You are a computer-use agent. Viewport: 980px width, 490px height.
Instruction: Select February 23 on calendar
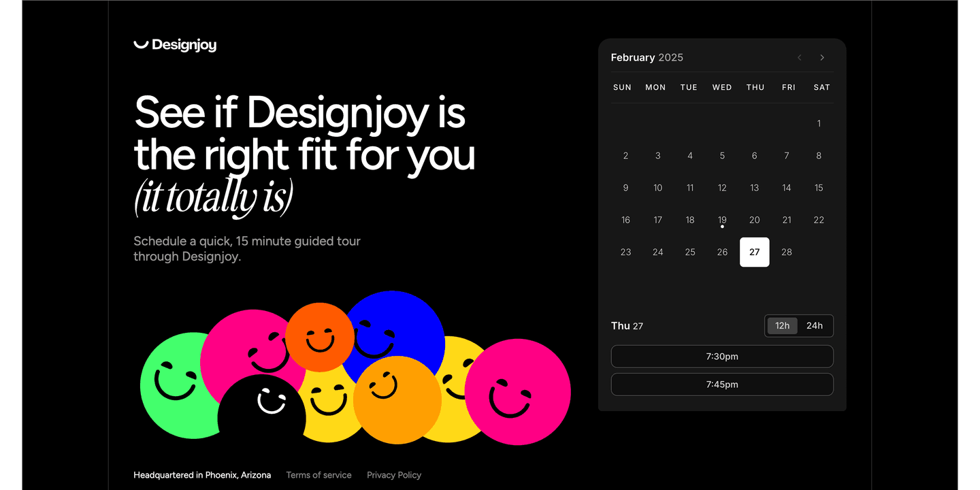(625, 252)
